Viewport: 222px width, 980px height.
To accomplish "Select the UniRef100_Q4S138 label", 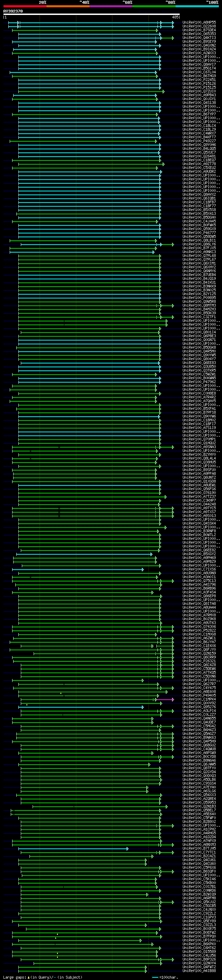I will click(x=199, y=103).
